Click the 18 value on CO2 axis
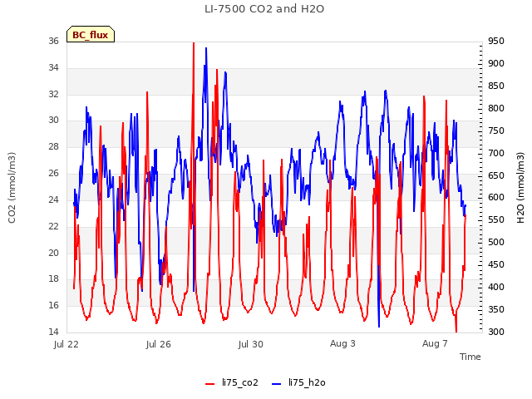Viewport: 532px width, 399px height. [53, 279]
